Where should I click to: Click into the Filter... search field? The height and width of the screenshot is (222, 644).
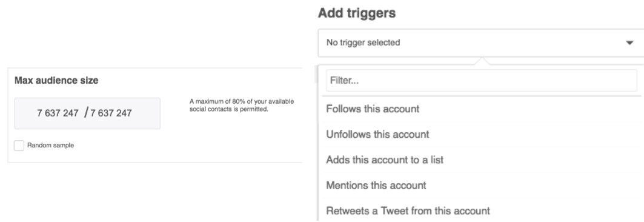point(482,81)
